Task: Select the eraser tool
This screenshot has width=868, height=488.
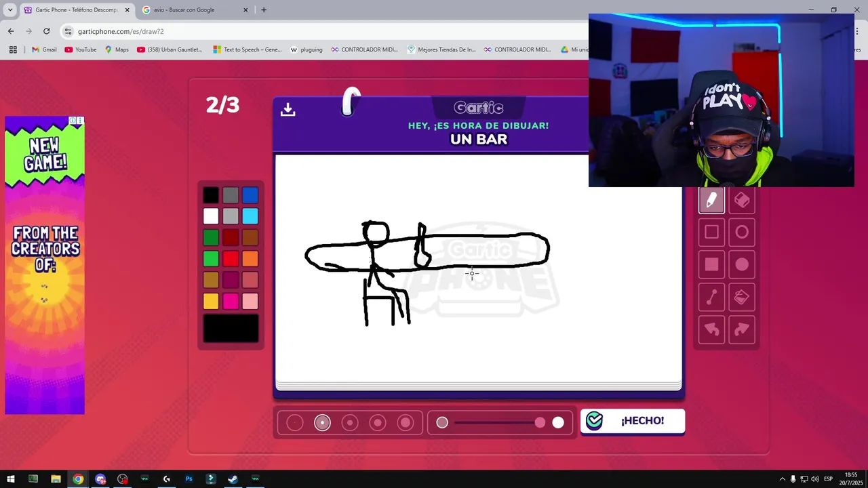Action: [742, 200]
